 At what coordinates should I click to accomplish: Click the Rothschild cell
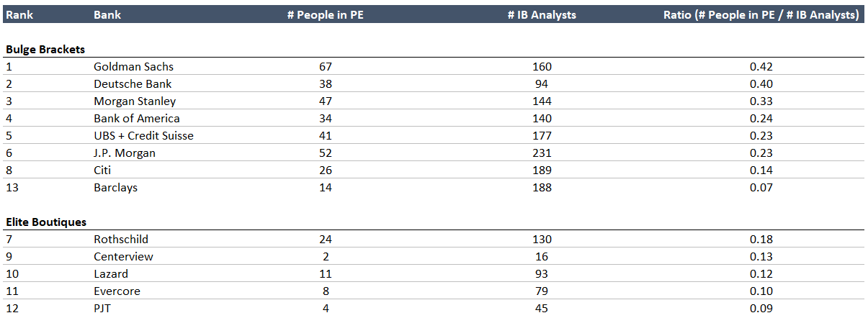point(121,240)
